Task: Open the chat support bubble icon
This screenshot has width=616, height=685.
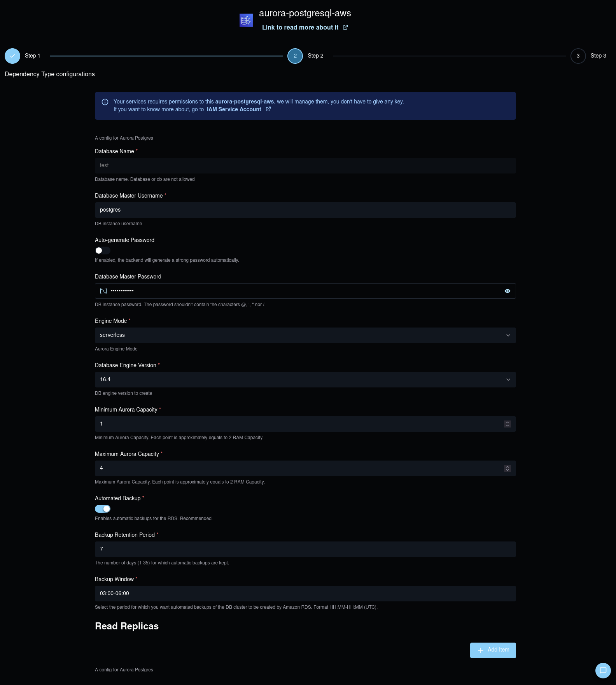Action: pyautogui.click(x=603, y=670)
